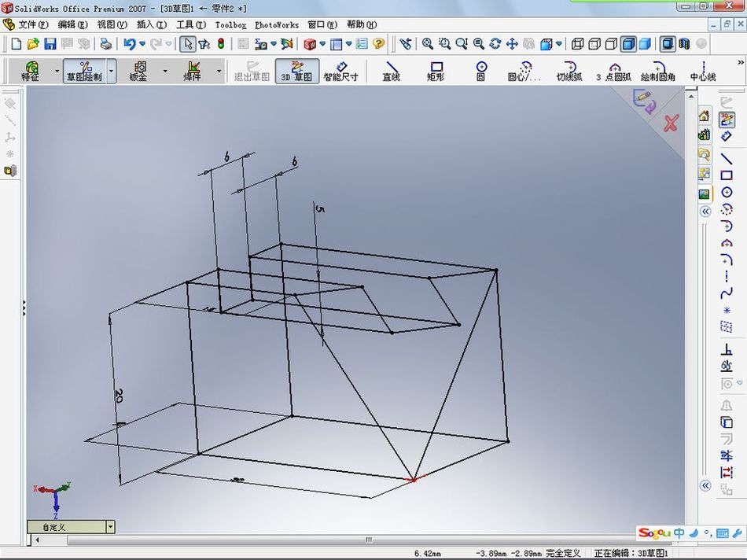This screenshot has width=747, height=560.
Task: Click the vertical scrollbar up arrow
Action: point(691,96)
